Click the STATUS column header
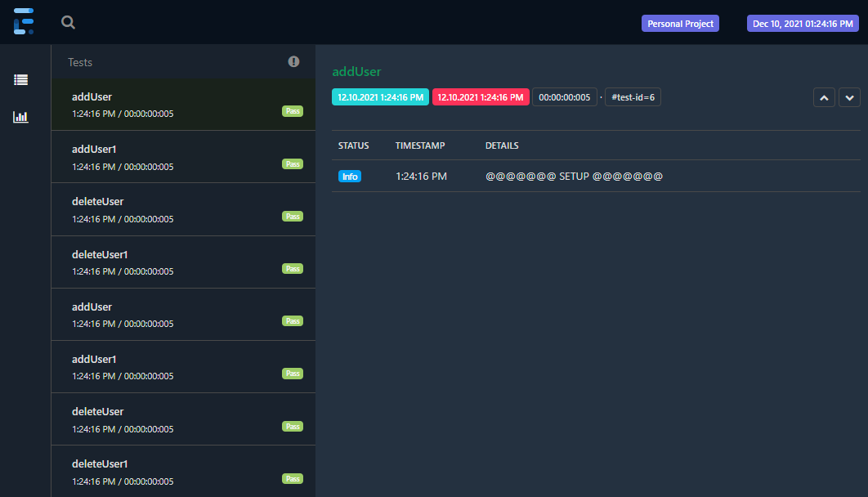 (353, 146)
